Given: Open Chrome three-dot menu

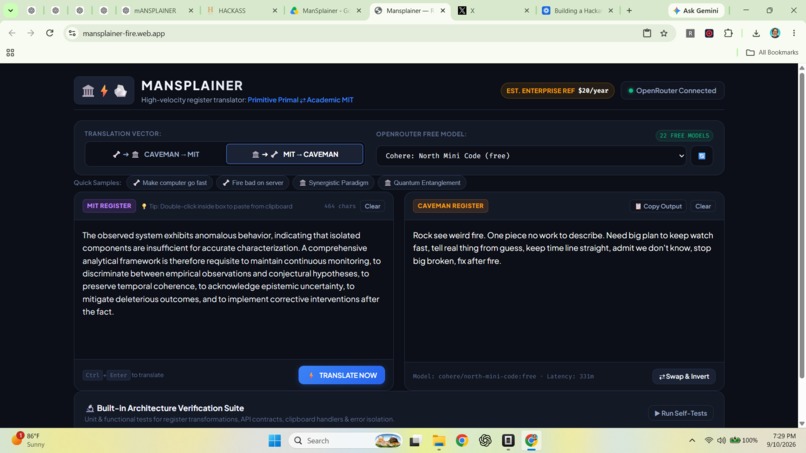Looking at the screenshot, I should [794, 33].
